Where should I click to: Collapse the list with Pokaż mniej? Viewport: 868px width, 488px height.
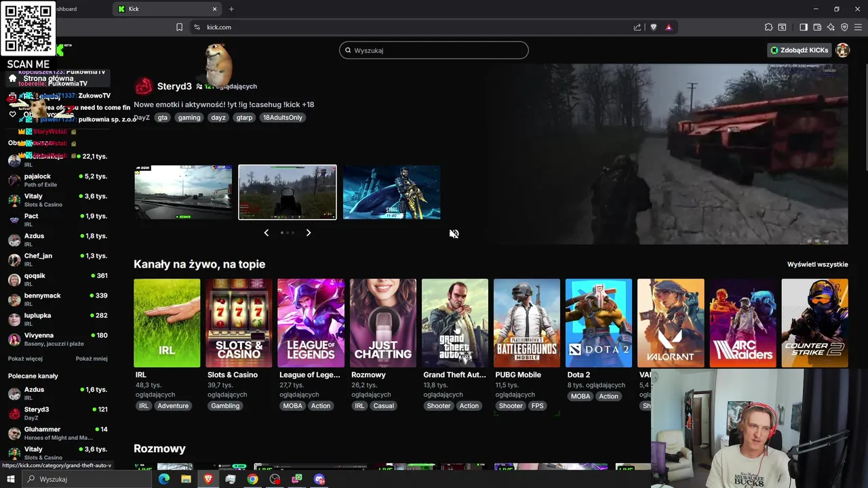coord(92,359)
